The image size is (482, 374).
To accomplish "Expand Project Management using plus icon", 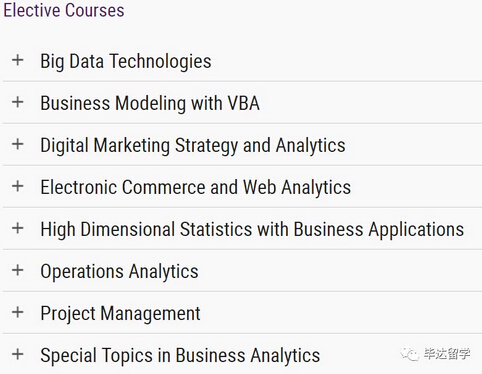I will tap(18, 312).
